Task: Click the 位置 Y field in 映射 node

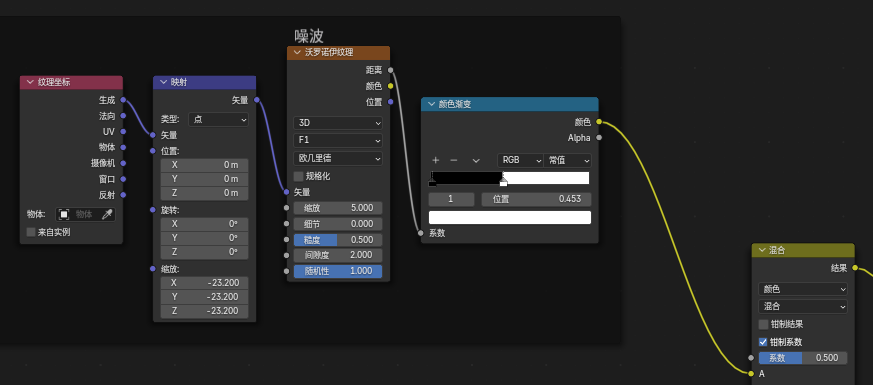Action: pyautogui.click(x=204, y=179)
